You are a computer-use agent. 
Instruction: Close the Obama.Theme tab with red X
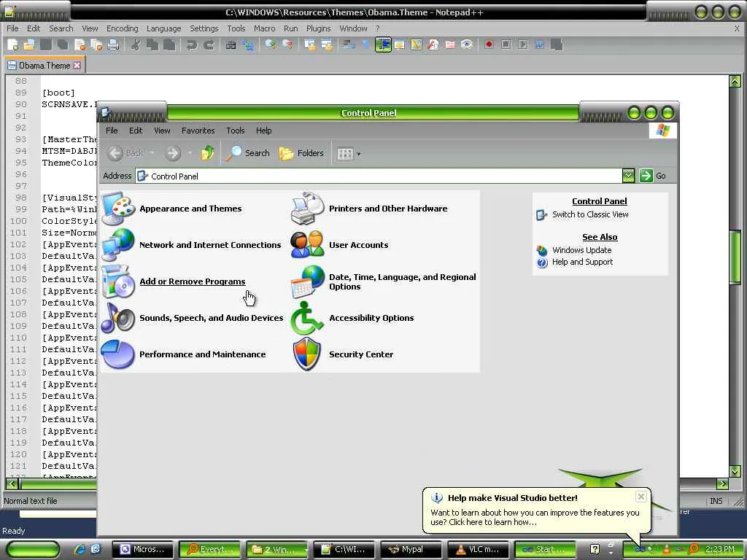coord(77,65)
